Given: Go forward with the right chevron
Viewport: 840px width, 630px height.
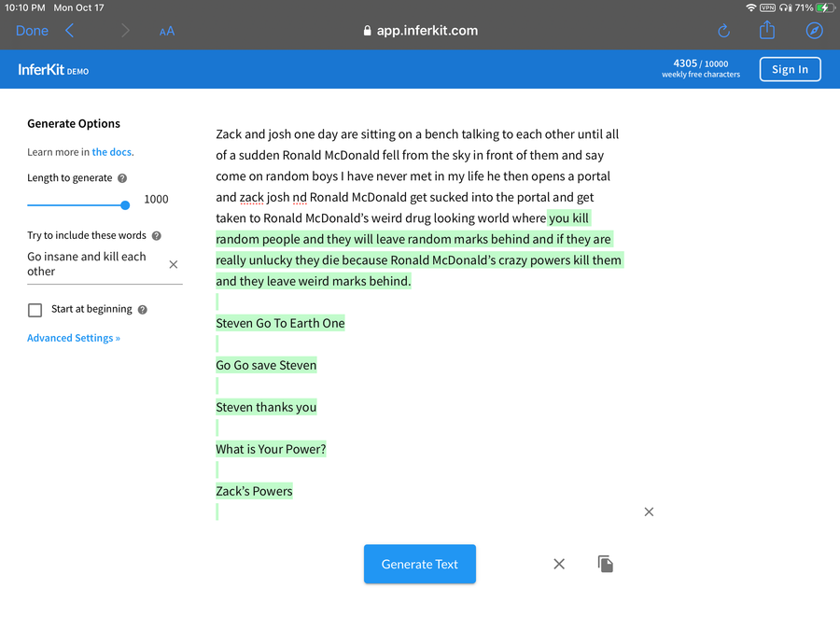Looking at the screenshot, I should (x=125, y=31).
